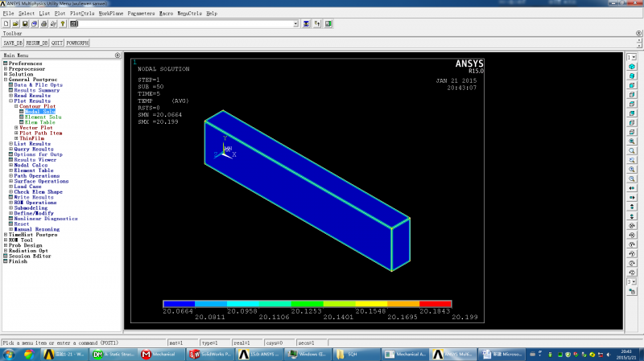644x361 pixels.
Task: Open Chrome from the taskbar
Action: click(28, 354)
